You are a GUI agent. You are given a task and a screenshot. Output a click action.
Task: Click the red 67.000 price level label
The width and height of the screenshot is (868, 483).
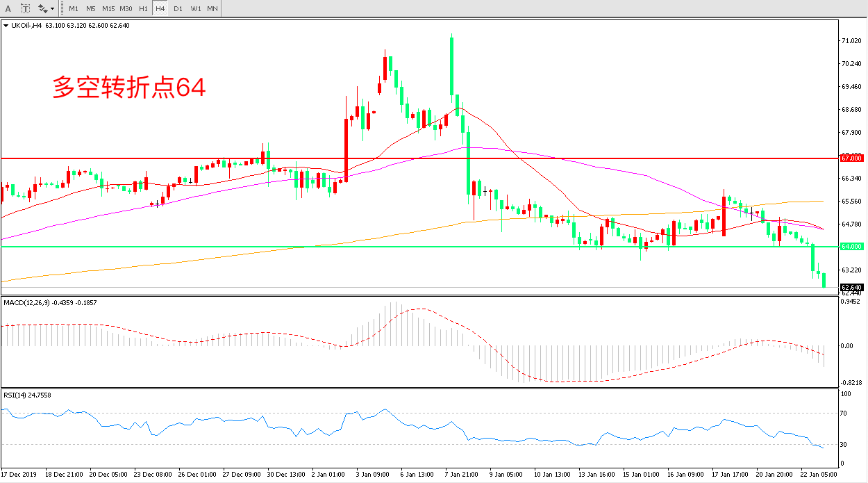851,158
